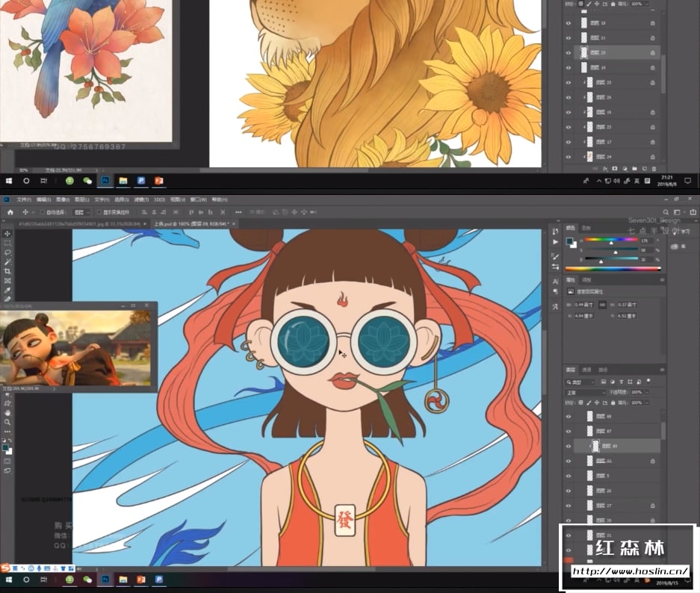Select the Hand tool in toolbar
The height and width of the screenshot is (593, 700).
pyautogui.click(x=7, y=413)
